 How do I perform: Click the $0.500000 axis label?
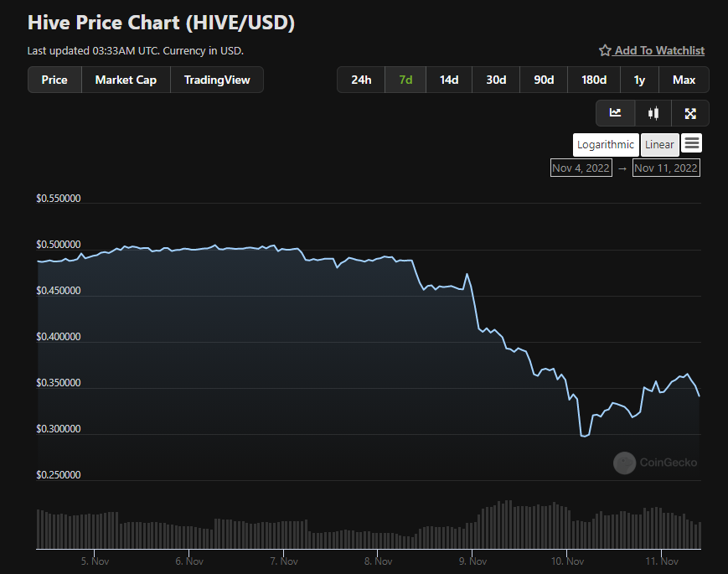pyautogui.click(x=59, y=245)
